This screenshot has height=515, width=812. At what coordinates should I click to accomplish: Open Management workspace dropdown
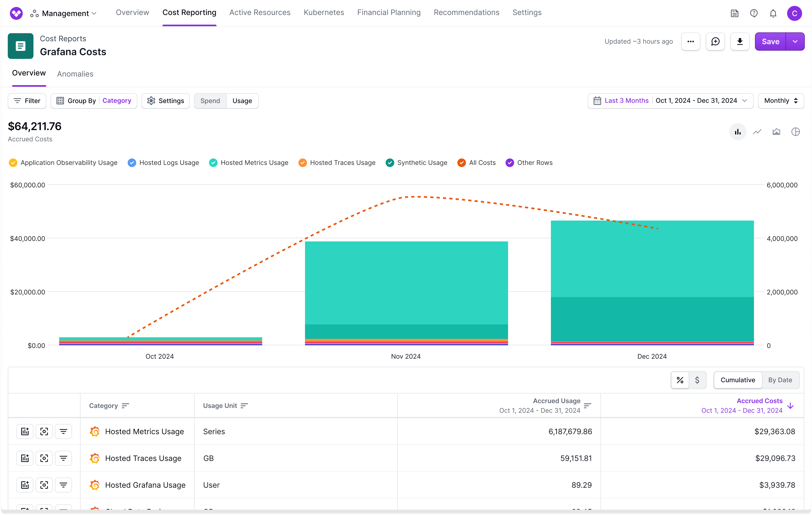64,13
